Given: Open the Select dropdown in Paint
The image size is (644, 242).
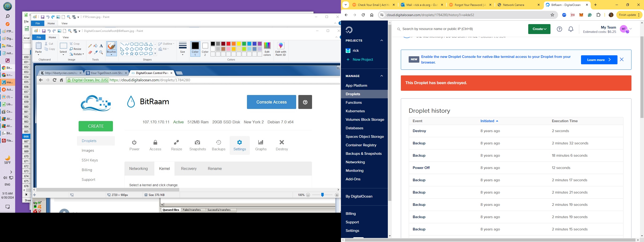Looking at the screenshot, I should (x=63, y=53).
